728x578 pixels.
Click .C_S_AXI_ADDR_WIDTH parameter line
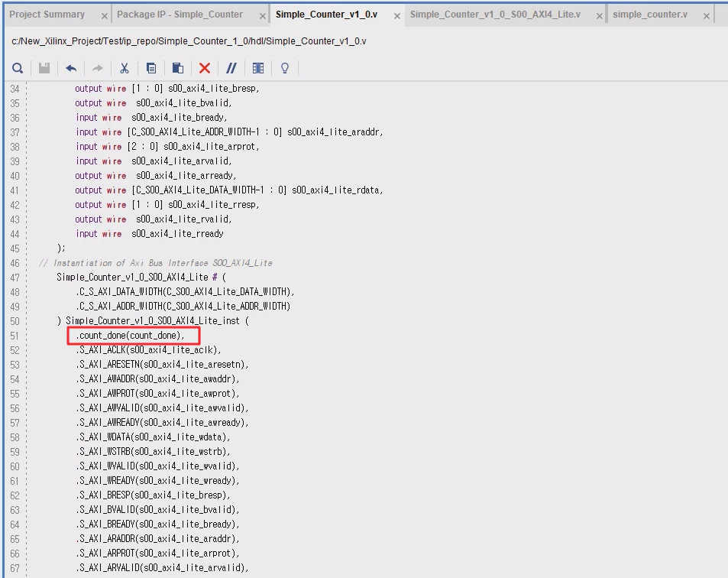[x=183, y=306]
